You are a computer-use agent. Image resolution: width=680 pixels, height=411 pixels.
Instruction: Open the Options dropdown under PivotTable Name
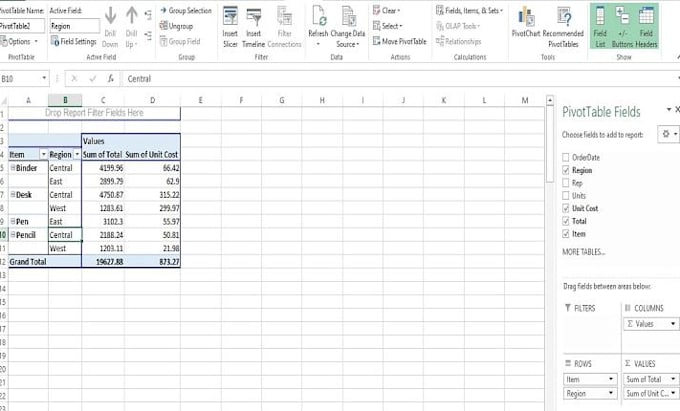click(x=20, y=42)
